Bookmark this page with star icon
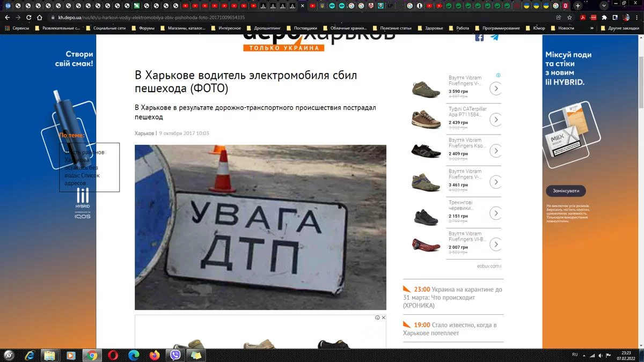644x362 pixels. pyautogui.click(x=570, y=17)
